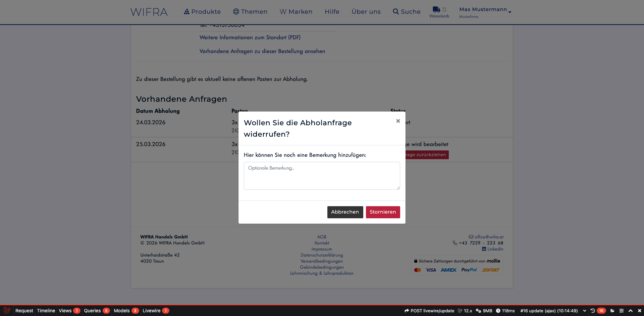This screenshot has height=316, width=644.
Task: Follow the LinkedIn link in the footer
Action: click(492, 249)
